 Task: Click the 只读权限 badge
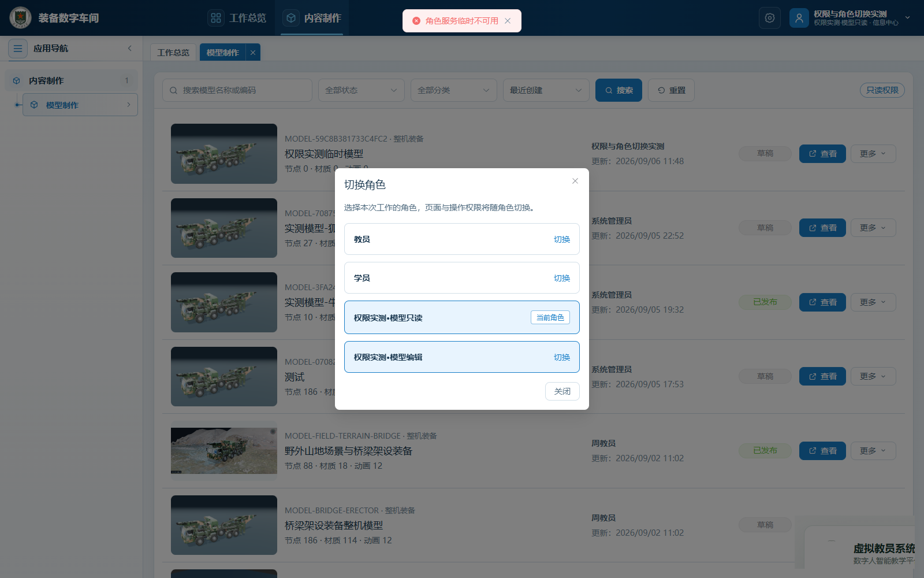[882, 90]
